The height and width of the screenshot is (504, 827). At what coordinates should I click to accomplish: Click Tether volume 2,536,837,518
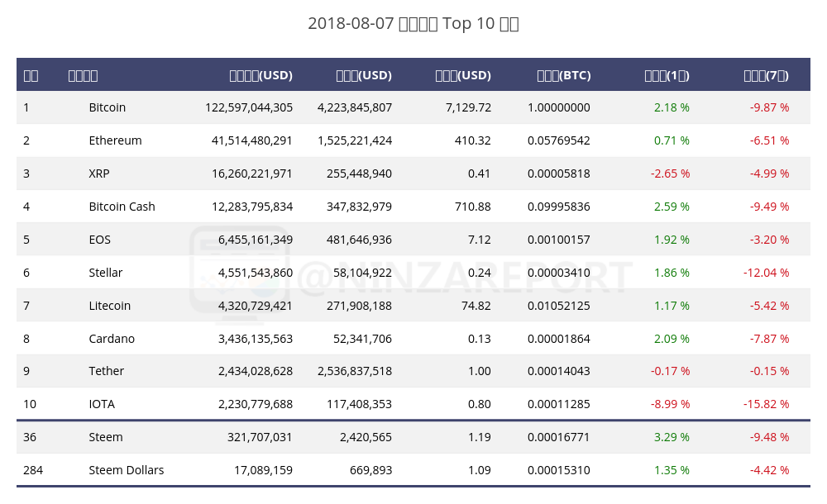click(355, 371)
